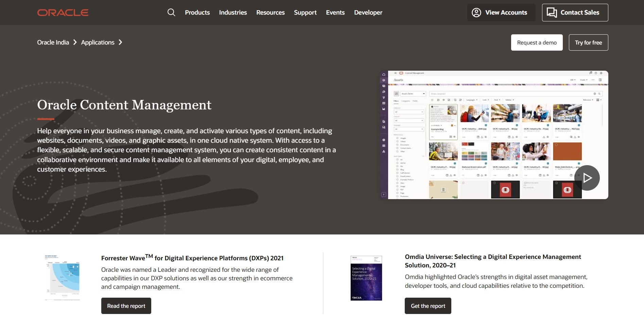The image size is (644, 315).
Task: Click the Try for free button
Action: (x=588, y=42)
